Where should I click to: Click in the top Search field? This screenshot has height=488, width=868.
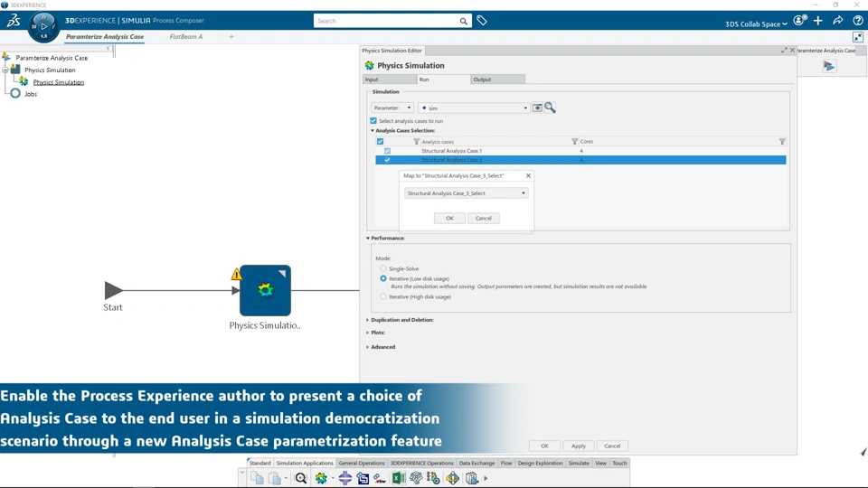pos(388,21)
